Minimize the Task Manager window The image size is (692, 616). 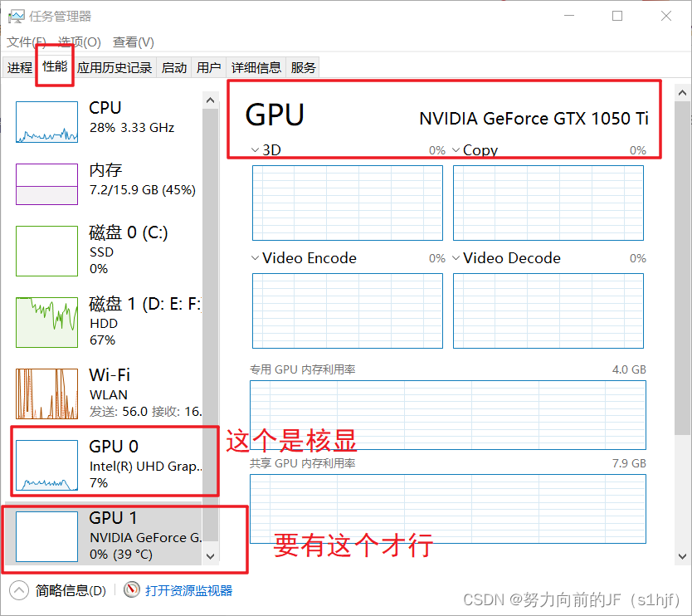point(569,16)
